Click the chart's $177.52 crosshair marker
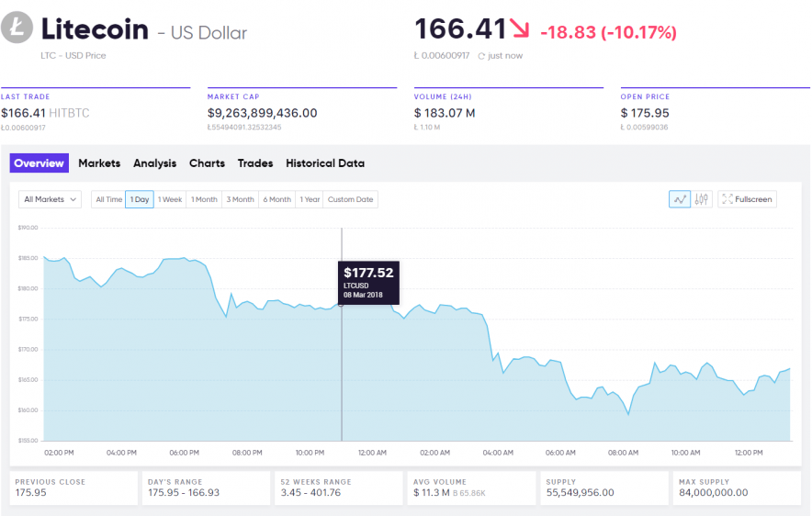 342,303
